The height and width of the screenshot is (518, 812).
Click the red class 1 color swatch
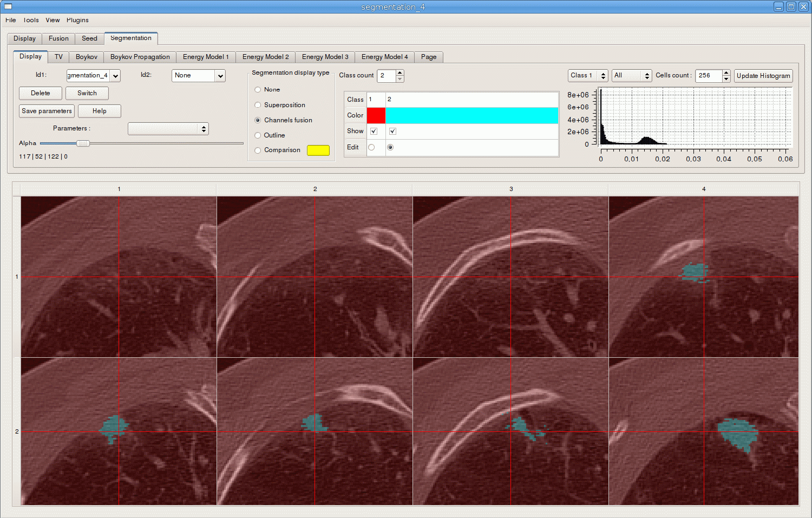coord(376,115)
